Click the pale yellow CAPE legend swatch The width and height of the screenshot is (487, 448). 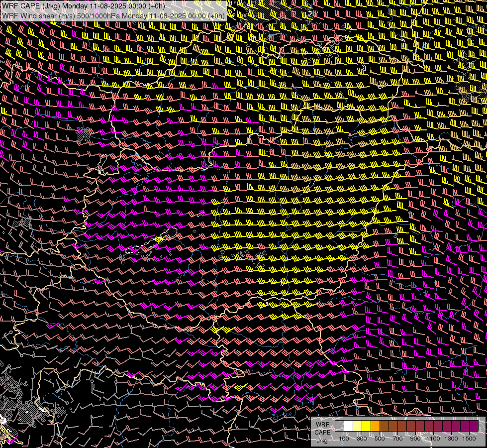coord(358,426)
